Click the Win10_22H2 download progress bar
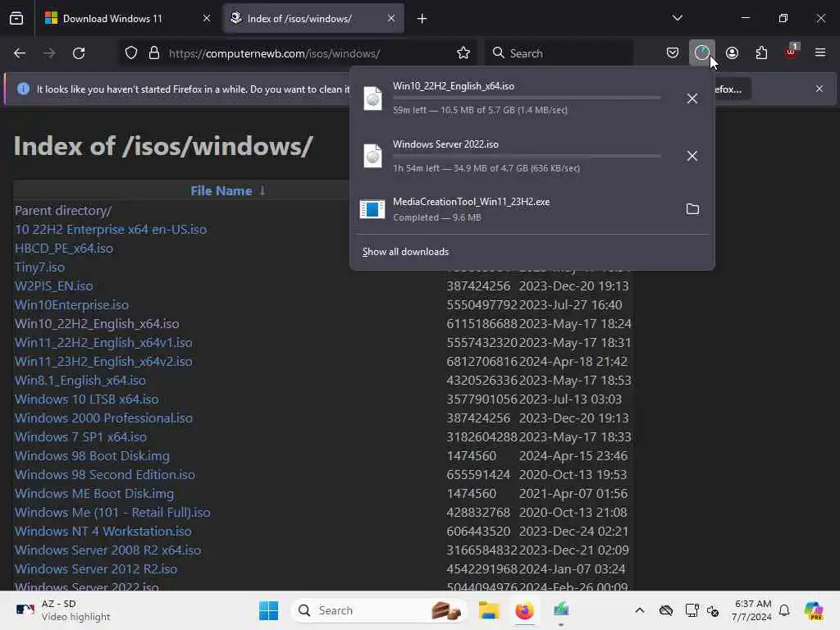840x630 pixels. click(x=527, y=98)
